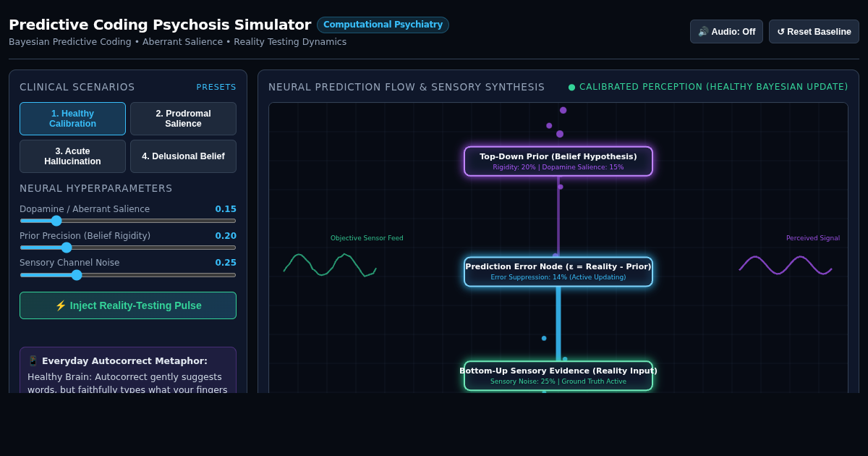Toggle the Audio: Off button
The image size is (868, 456).
(726, 32)
